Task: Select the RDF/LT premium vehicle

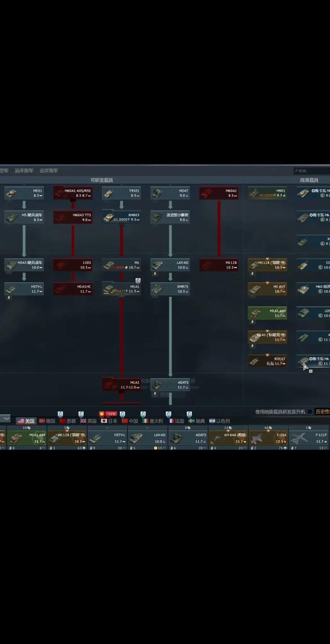Action: [267, 361]
